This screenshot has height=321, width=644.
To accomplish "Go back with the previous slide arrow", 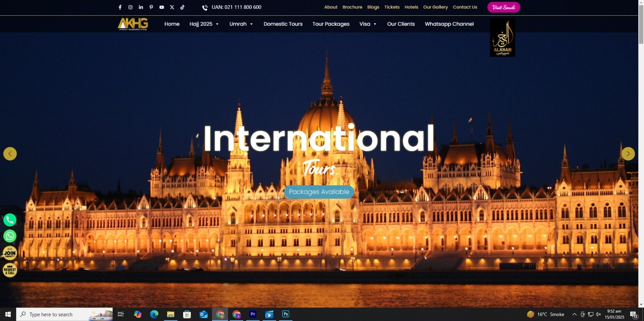I will (10, 154).
